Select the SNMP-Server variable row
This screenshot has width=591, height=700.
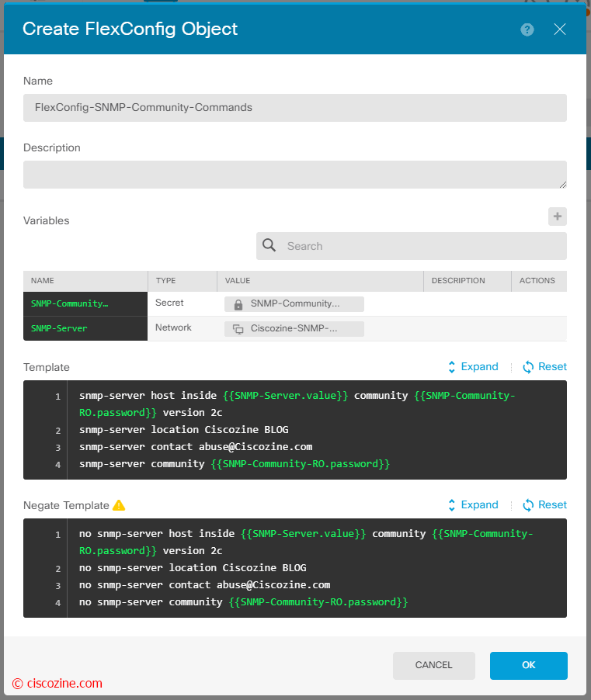point(295,328)
